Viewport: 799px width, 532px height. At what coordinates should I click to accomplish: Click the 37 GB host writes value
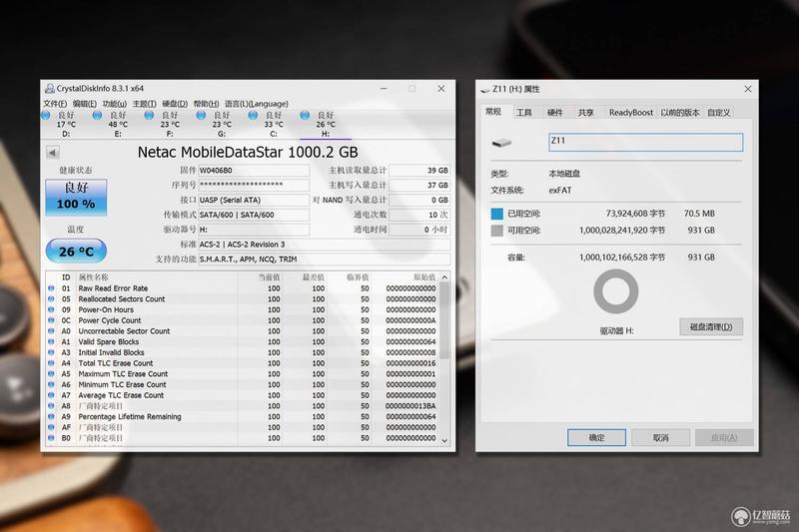[x=418, y=185]
